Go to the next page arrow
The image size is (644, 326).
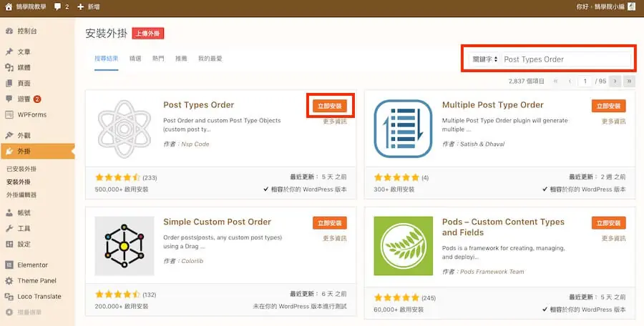(x=615, y=81)
